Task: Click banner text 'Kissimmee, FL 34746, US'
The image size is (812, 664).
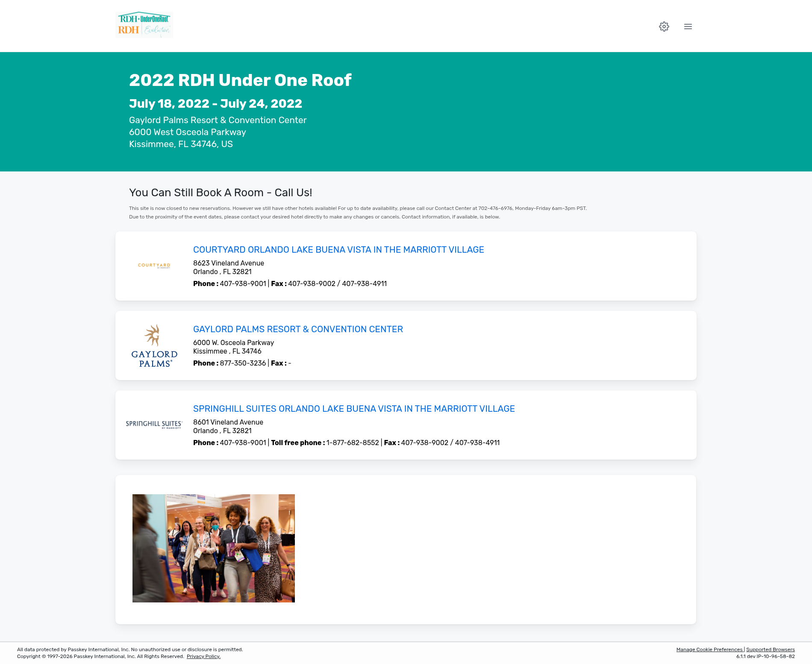Action: 181,144
